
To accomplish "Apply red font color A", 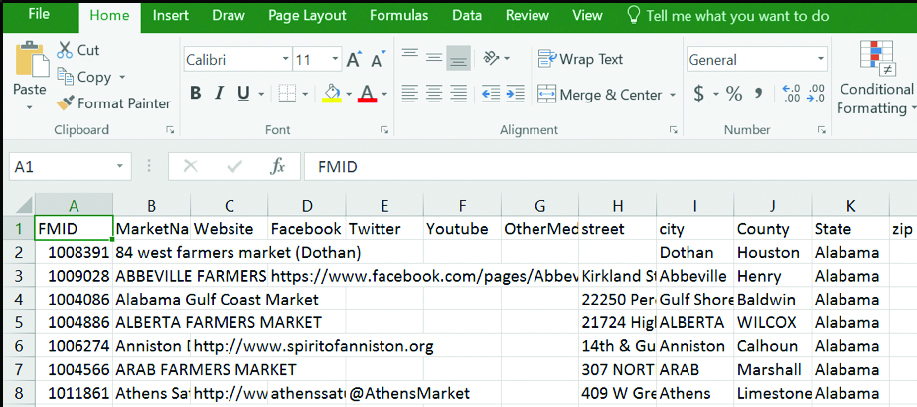I will 367,94.
